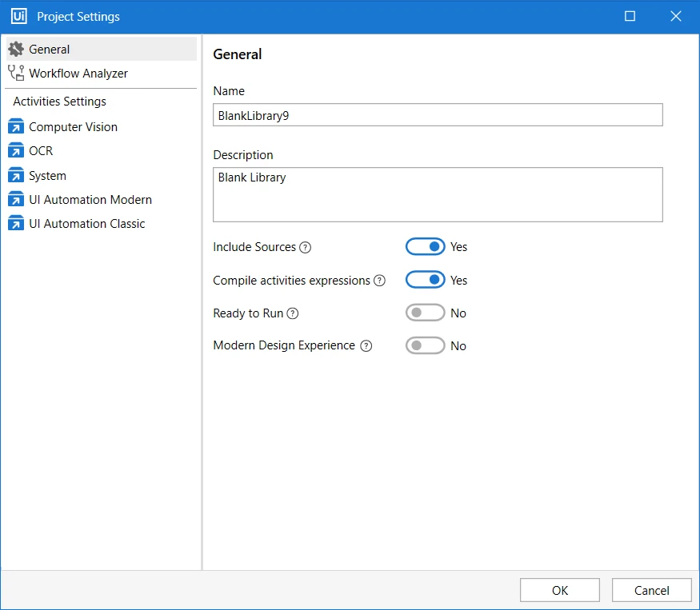
Task: Turn off Compile activities expressions toggle
Action: [425, 280]
